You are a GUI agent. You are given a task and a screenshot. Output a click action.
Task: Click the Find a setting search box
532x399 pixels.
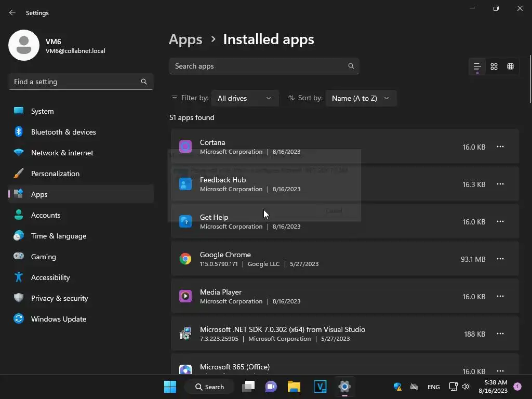tap(81, 82)
